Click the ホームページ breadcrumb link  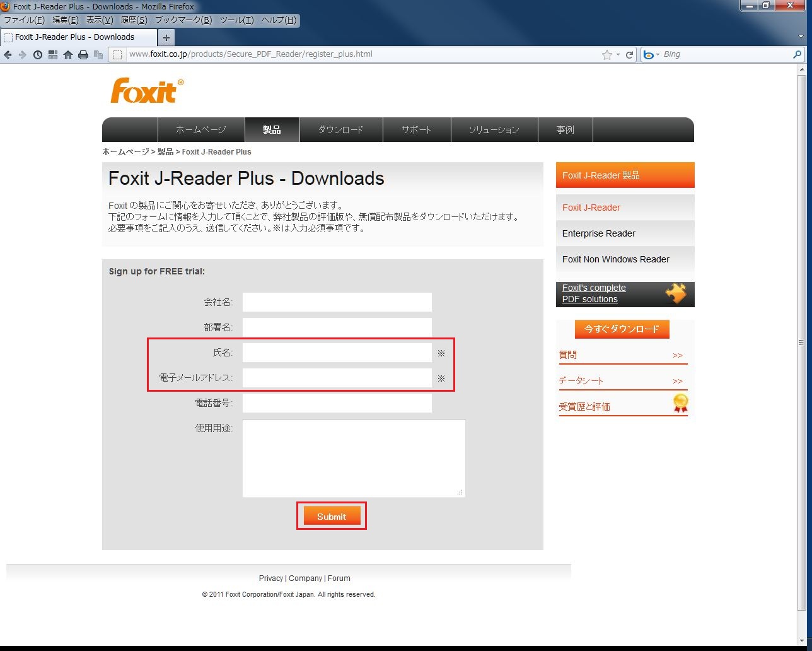pos(126,152)
